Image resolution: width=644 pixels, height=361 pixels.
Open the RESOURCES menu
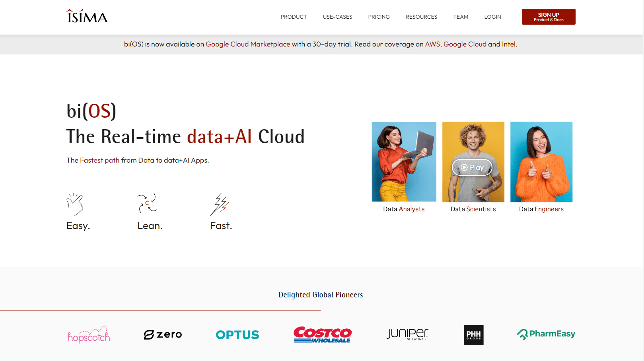[421, 17]
